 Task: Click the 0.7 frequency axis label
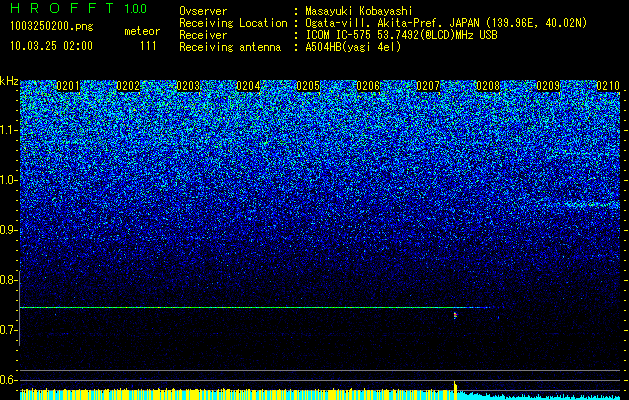click(x=8, y=330)
